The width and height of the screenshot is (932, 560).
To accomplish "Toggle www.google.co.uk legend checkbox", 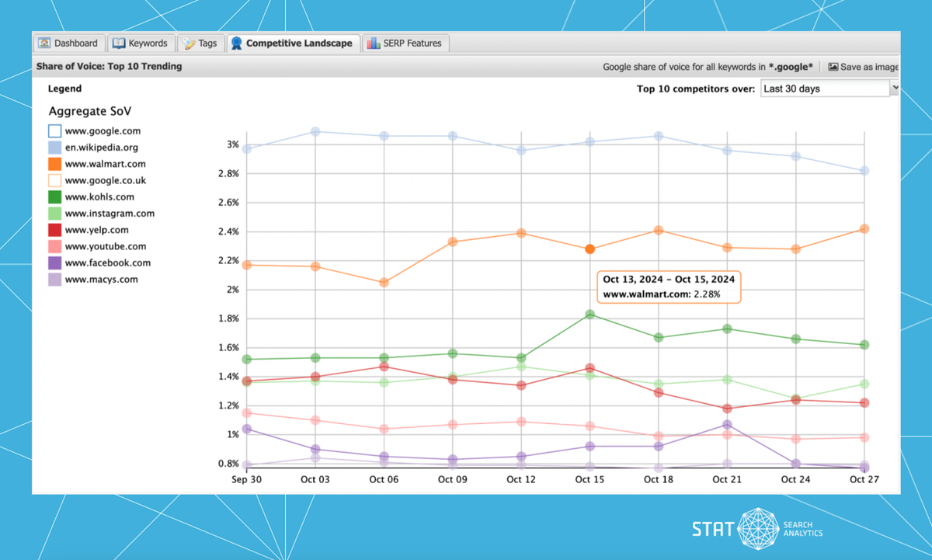I will pos(54,180).
